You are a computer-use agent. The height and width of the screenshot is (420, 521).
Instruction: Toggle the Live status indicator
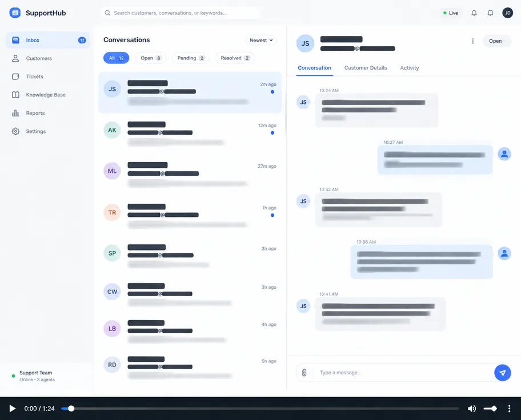pyautogui.click(x=451, y=13)
